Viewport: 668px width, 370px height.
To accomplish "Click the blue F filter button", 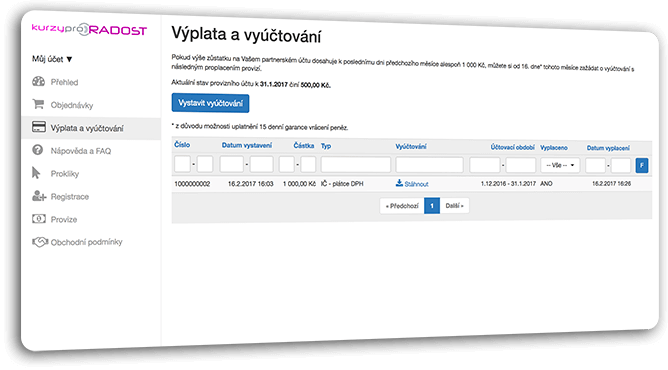I will 642,166.
